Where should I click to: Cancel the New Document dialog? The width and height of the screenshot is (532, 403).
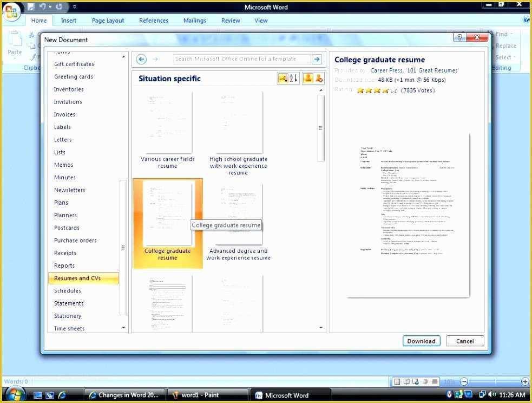point(465,341)
